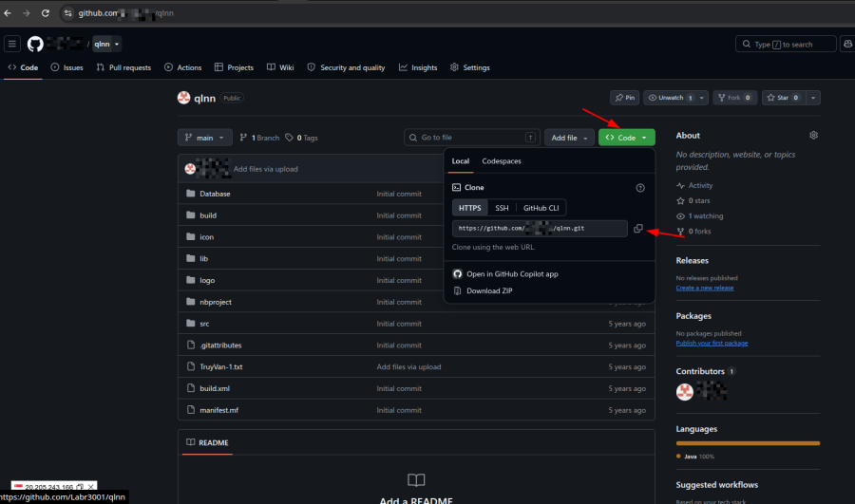Select the HTTPS clone protocol
Viewport: 855px width, 504px height.
point(469,208)
